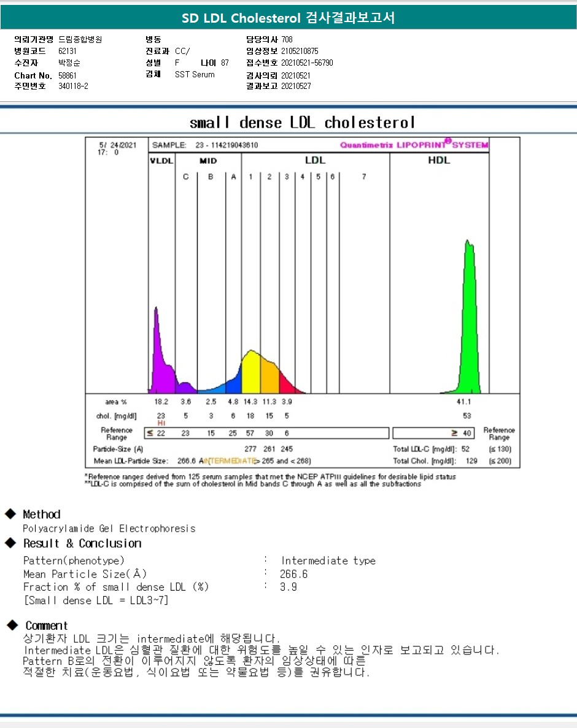577x728 pixels.
Task: Click the age value '87'
Action: (x=225, y=63)
